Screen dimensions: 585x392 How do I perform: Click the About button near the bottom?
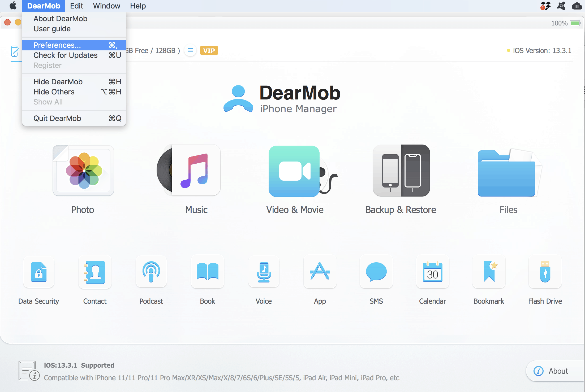click(x=557, y=371)
